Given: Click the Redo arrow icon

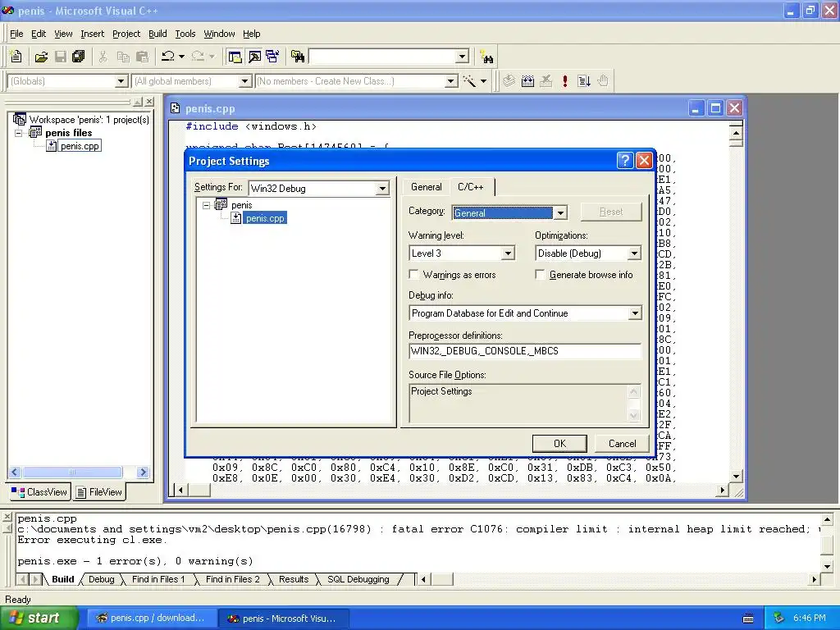Looking at the screenshot, I should [198, 57].
